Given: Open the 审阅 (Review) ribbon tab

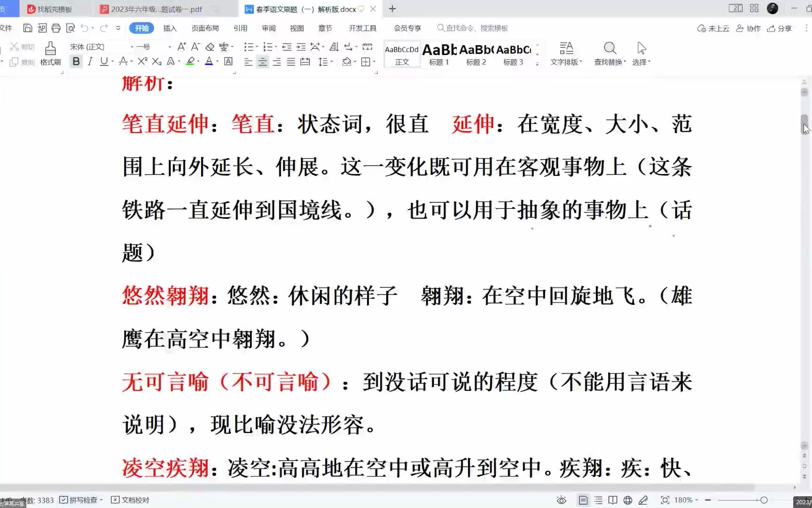Looking at the screenshot, I should (x=269, y=28).
